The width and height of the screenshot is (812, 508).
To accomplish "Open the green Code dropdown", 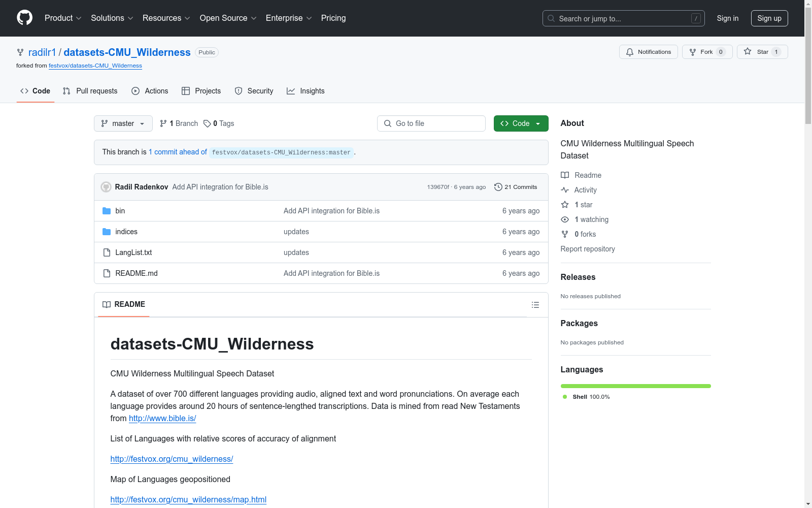I will [521, 123].
